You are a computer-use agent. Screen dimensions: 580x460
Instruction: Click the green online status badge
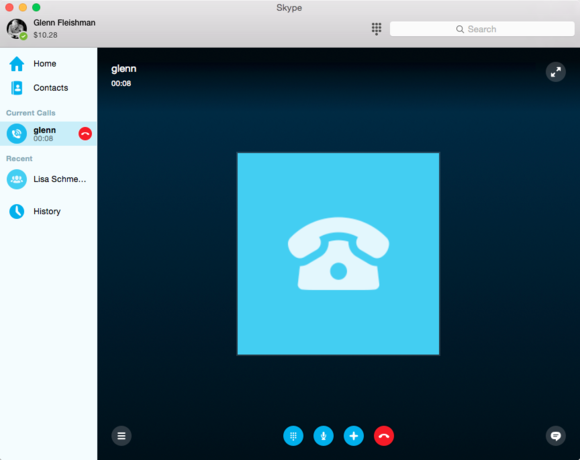click(x=23, y=36)
